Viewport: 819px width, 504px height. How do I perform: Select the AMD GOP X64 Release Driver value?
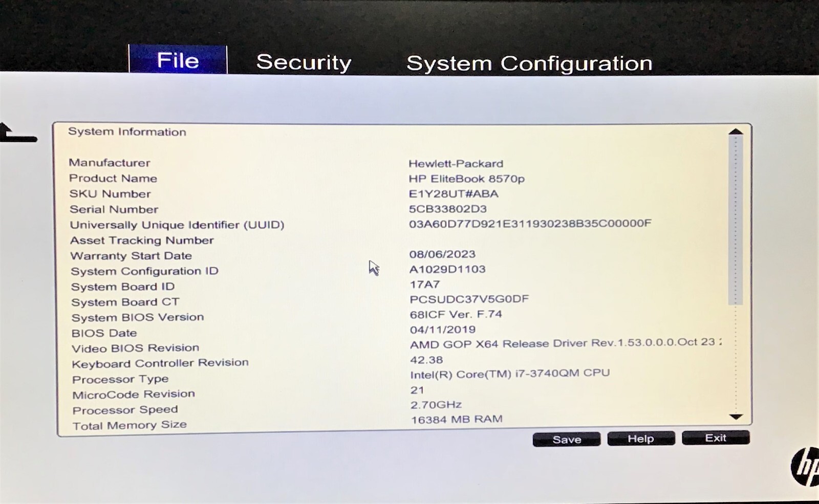(x=566, y=343)
